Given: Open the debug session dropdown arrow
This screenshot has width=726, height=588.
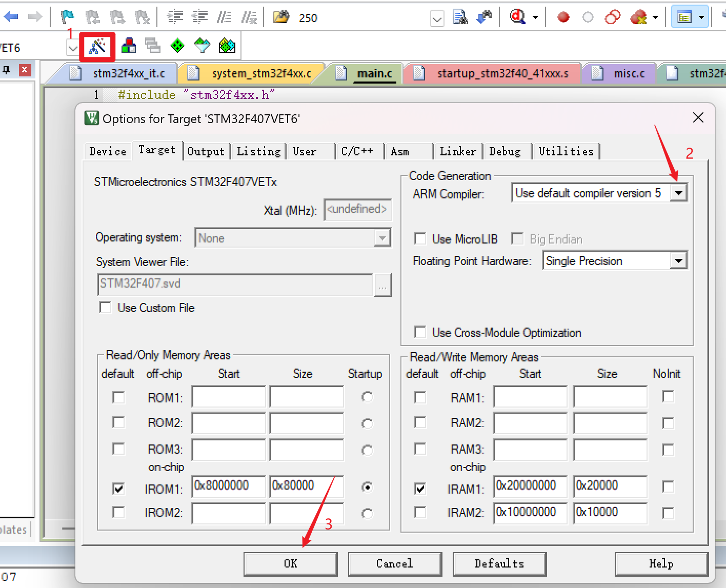Looking at the screenshot, I should [x=535, y=17].
